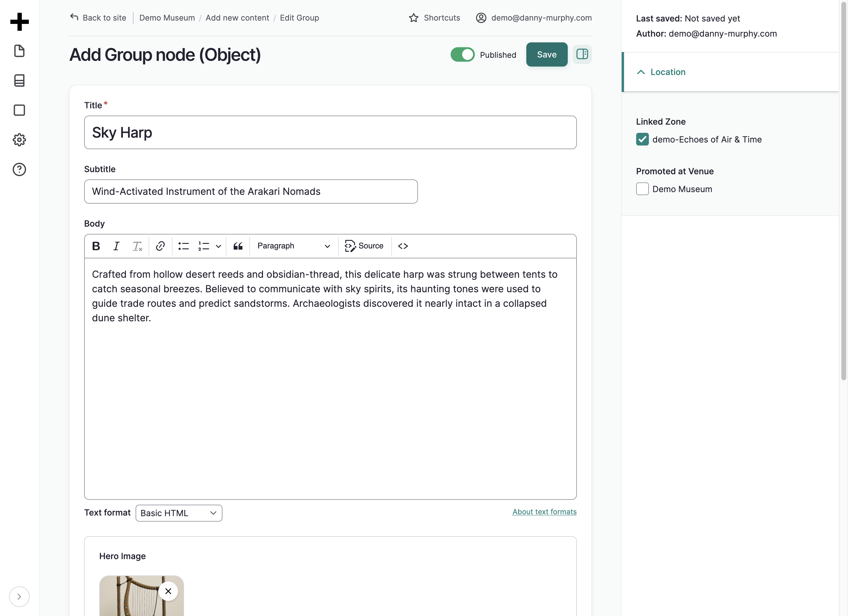Open the Text format Basic HTML dropdown

pyautogui.click(x=179, y=513)
